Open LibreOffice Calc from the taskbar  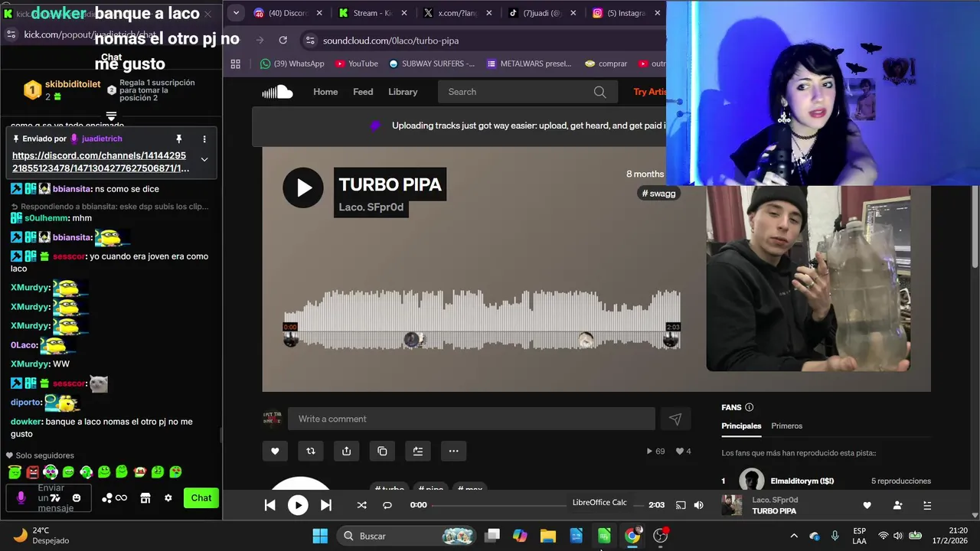point(604,536)
